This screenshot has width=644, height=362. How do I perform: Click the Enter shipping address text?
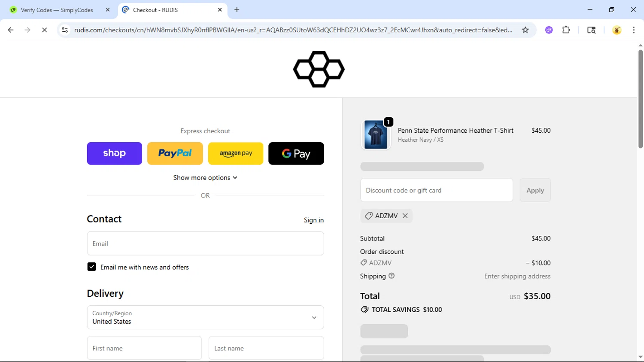pyautogui.click(x=517, y=276)
